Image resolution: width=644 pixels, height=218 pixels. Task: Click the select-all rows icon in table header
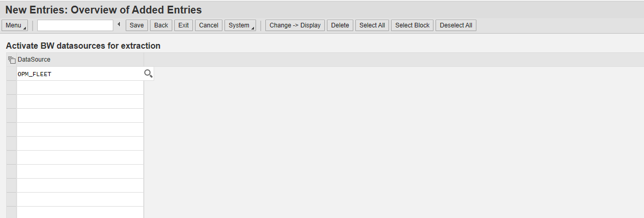click(12, 60)
